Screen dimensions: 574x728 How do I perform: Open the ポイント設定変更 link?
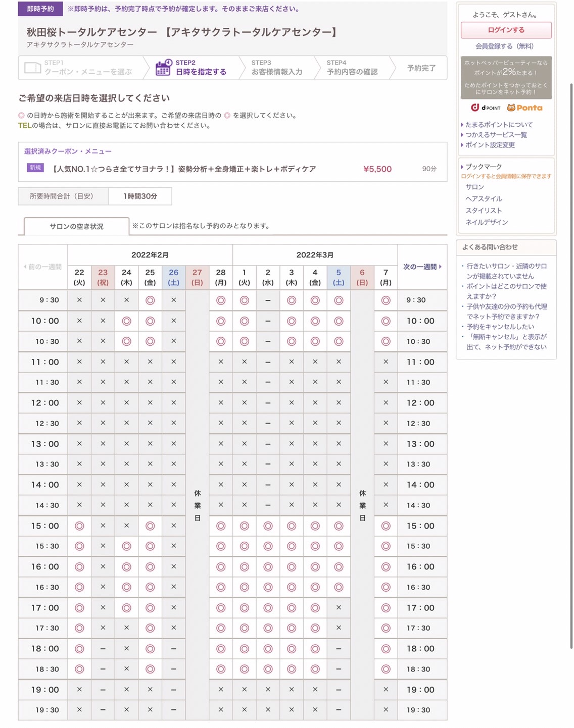pos(490,145)
